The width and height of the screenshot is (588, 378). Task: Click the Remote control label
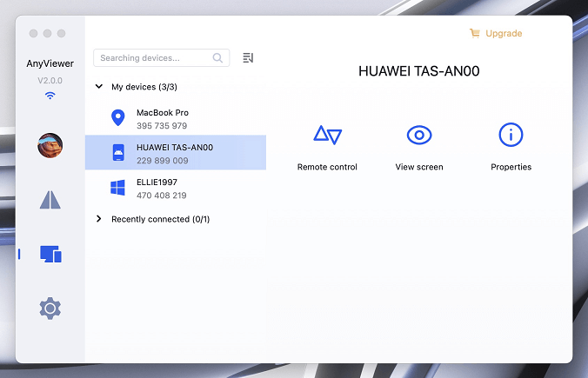pyautogui.click(x=327, y=167)
